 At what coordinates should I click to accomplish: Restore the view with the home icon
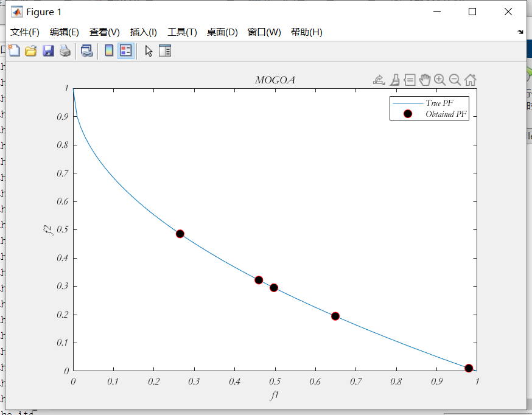pyautogui.click(x=471, y=80)
